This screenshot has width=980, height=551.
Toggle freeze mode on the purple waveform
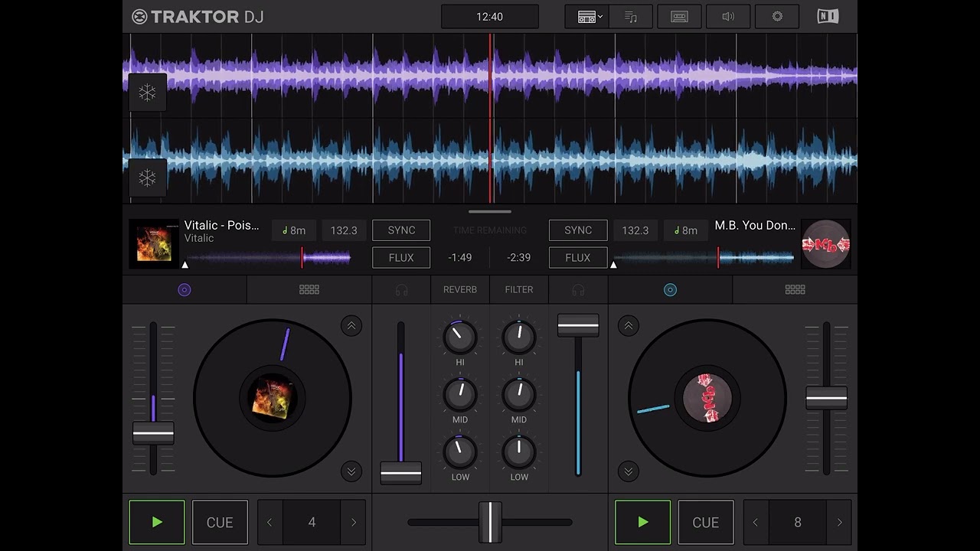[147, 93]
